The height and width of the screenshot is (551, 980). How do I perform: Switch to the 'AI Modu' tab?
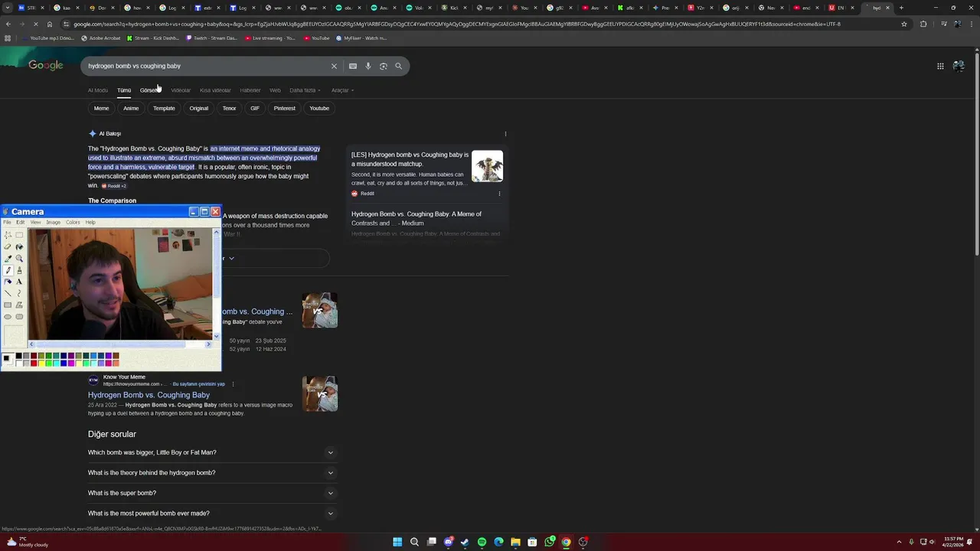click(x=98, y=90)
